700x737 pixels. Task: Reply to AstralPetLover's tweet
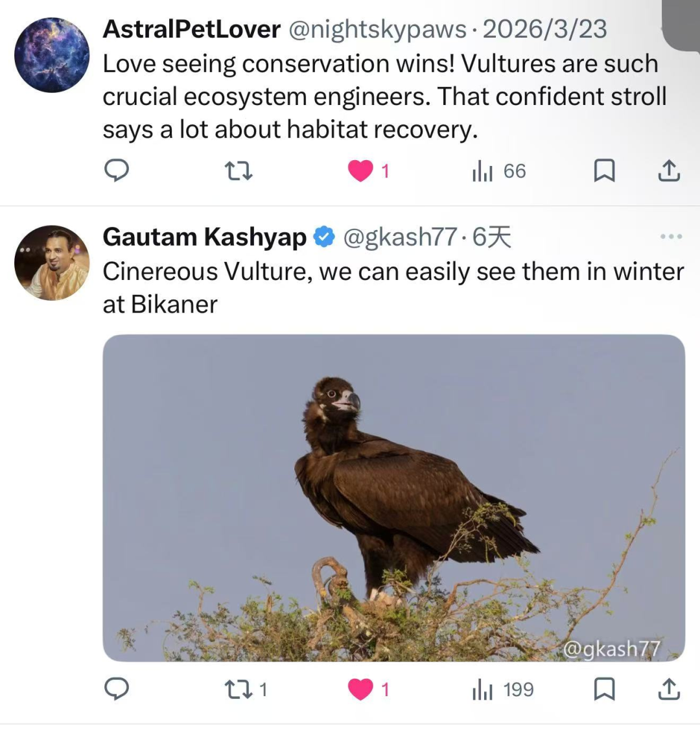(117, 171)
